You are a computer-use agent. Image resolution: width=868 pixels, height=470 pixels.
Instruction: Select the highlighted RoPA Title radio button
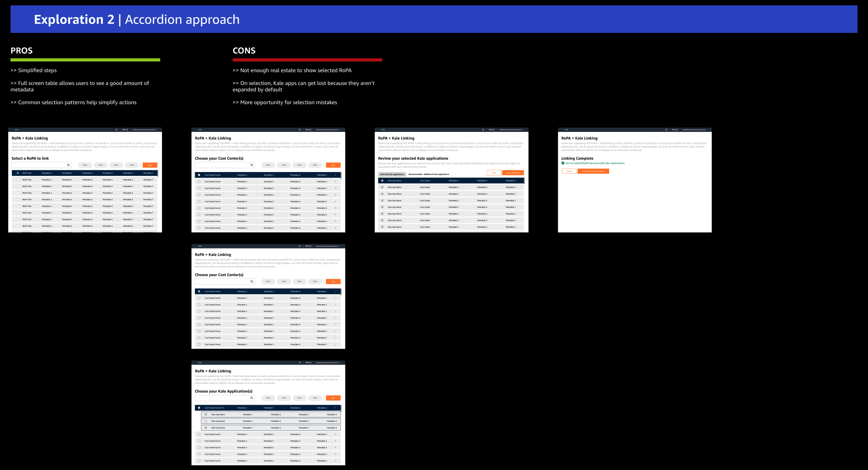(18, 173)
